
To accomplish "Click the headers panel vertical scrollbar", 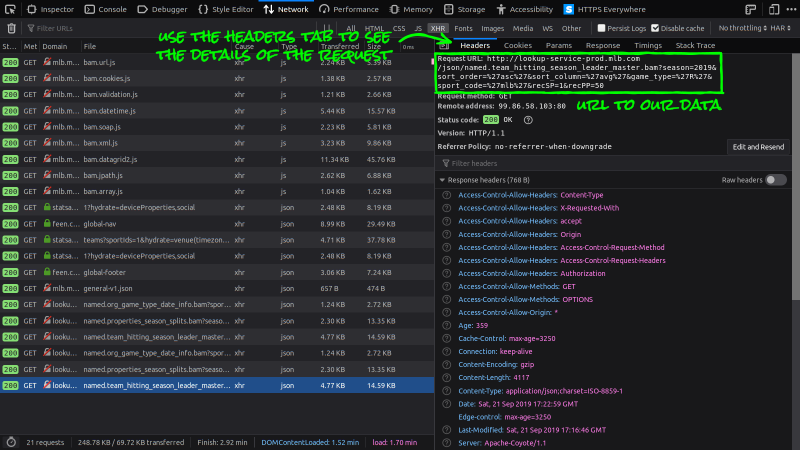I will coord(795,176).
